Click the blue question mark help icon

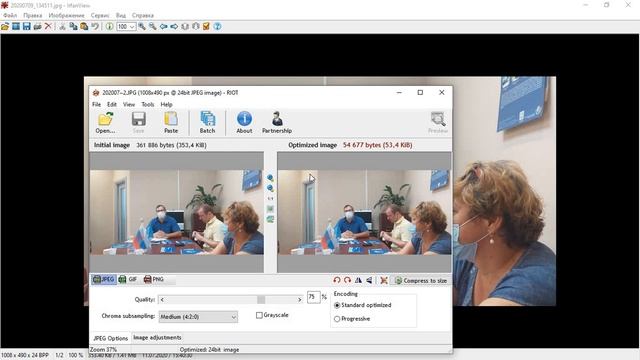[217, 27]
